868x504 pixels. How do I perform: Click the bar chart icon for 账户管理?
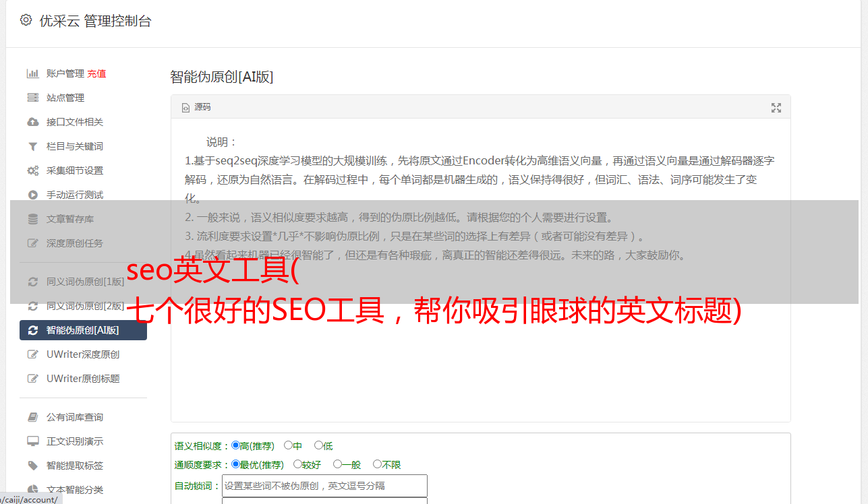coord(32,73)
